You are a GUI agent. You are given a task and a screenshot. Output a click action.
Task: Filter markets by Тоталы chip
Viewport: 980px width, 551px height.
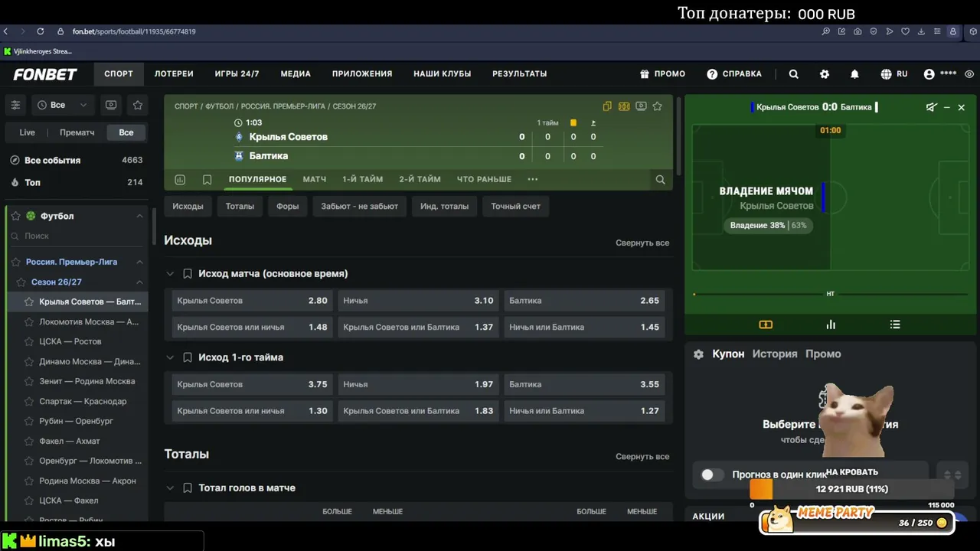tap(240, 206)
